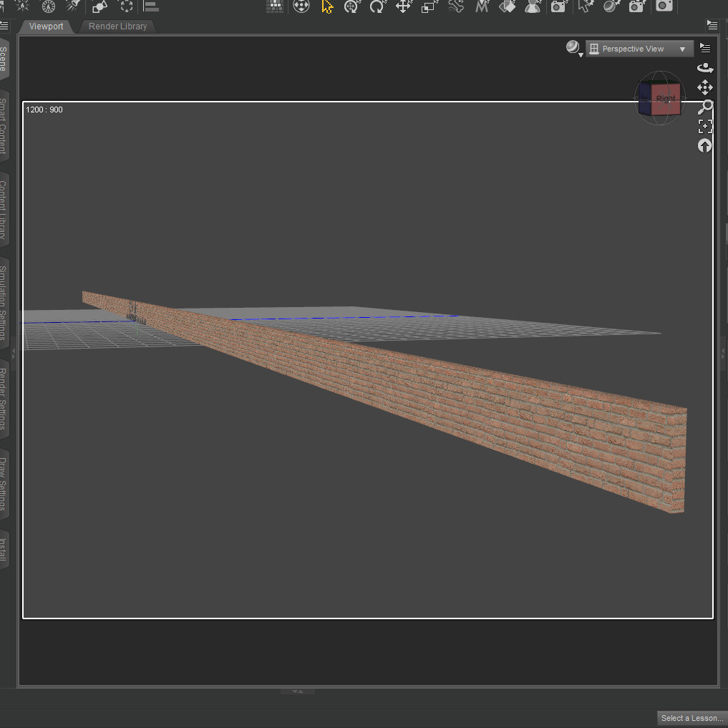Open the Render Settings side tab
Viewport: 728px width, 728px height.
[x=4, y=399]
